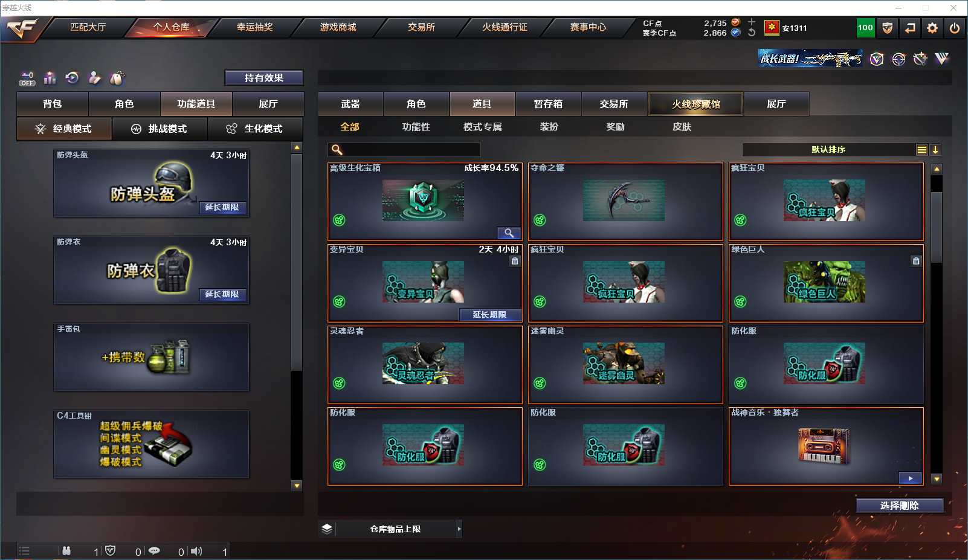Open the ranking podium icon
This screenshot has width=968, height=560.
pyautogui.click(x=50, y=78)
